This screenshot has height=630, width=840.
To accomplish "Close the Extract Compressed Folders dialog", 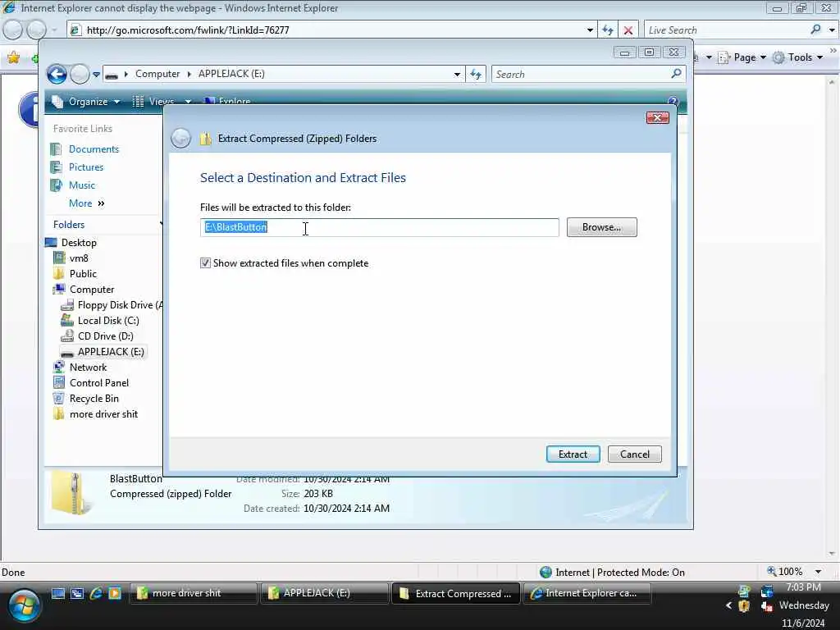I will coord(657,118).
